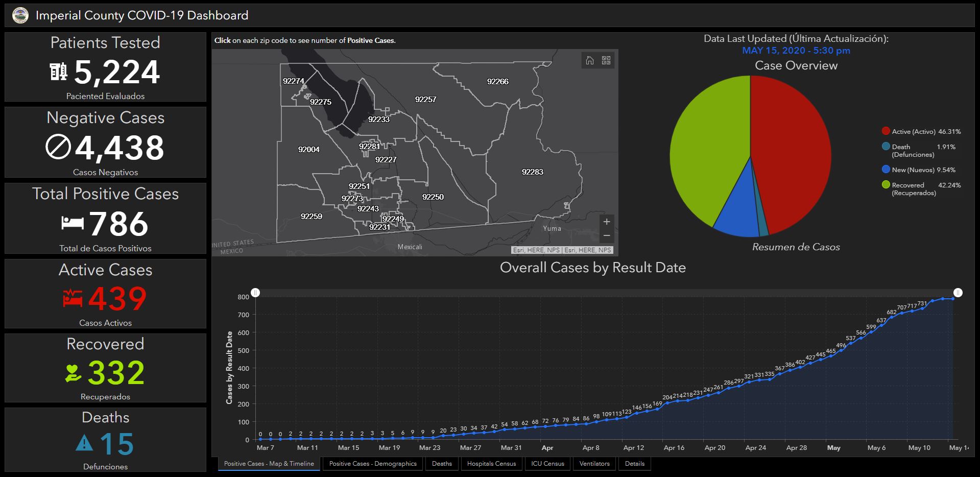
Task: Open the basemap gallery grid icon
Action: click(x=606, y=60)
